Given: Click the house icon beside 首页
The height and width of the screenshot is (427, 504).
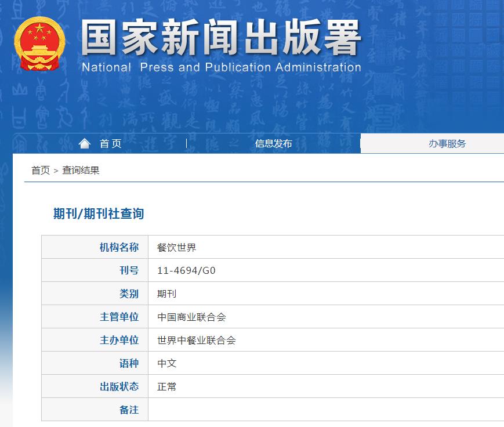Looking at the screenshot, I should pos(85,143).
